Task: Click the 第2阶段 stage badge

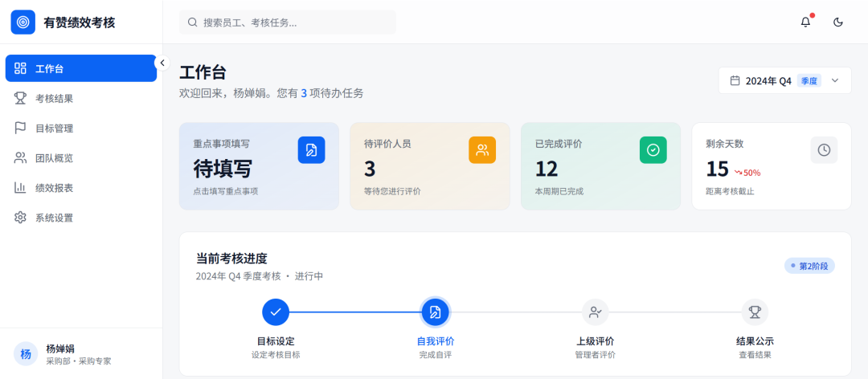Action: coord(809,266)
